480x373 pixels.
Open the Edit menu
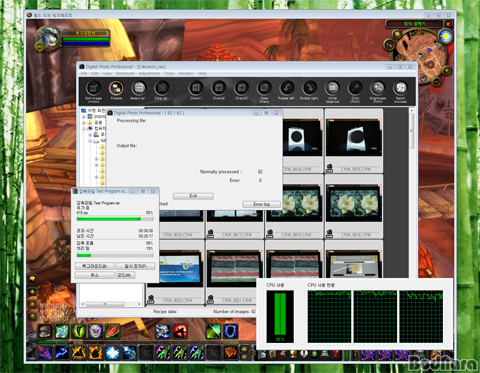(95, 73)
